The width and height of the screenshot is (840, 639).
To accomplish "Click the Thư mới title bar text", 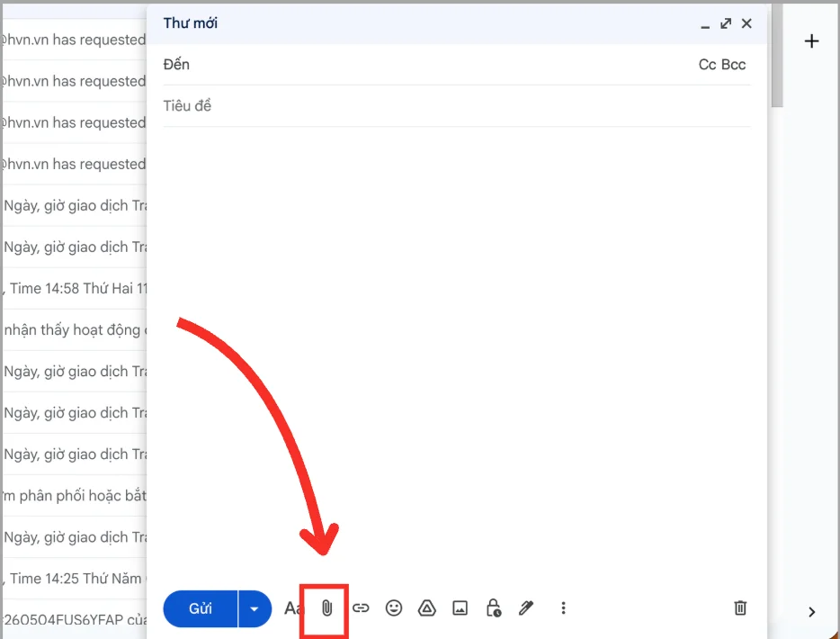I will [x=190, y=23].
